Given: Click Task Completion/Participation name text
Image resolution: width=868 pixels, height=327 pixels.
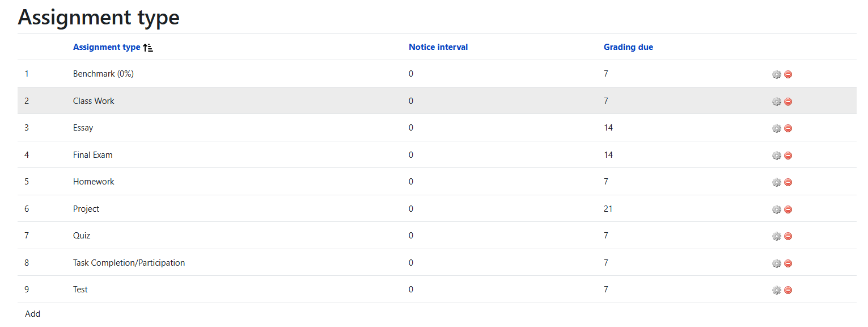Looking at the screenshot, I should pos(129,263).
